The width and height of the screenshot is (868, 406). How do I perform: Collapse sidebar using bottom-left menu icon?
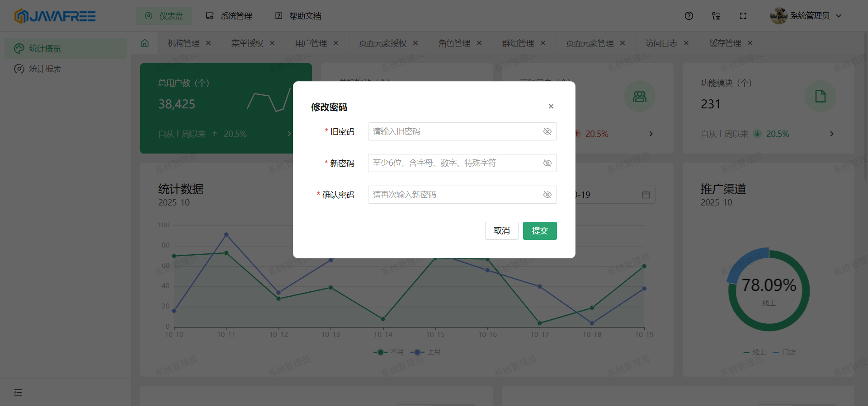pyautogui.click(x=18, y=392)
